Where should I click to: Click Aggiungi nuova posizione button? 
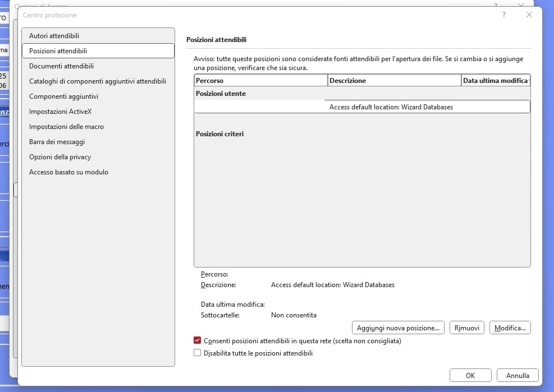tap(398, 328)
